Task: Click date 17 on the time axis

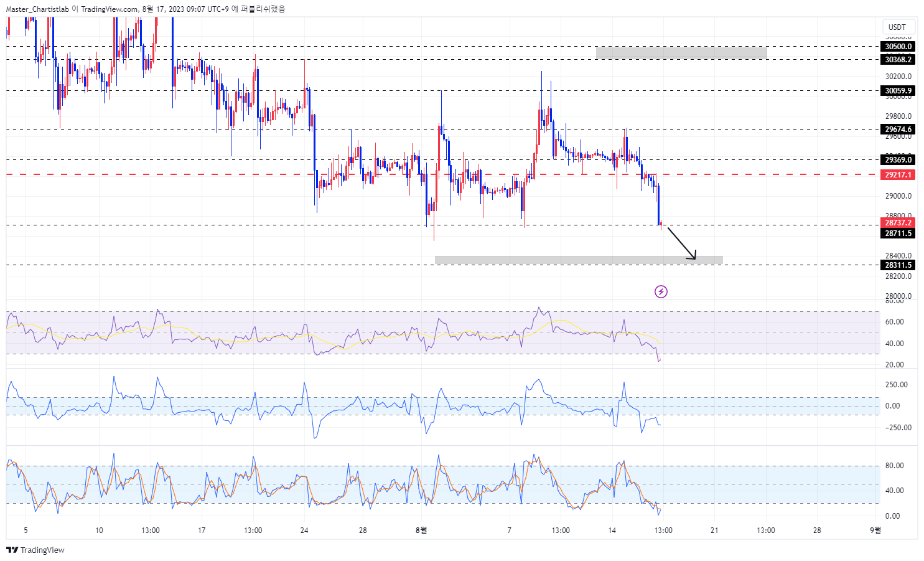Action: coord(202,530)
